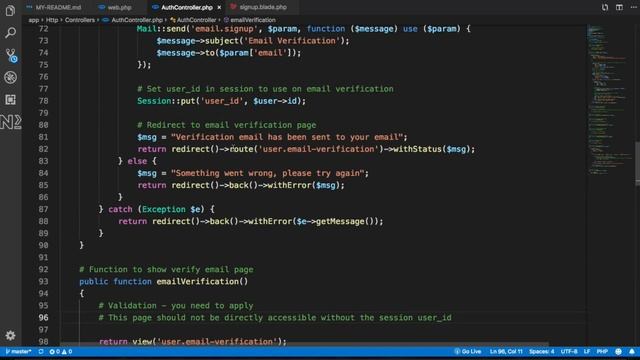Screen dimensions: 640x360
Task: Click comment '# Redirect to email verification page'
Action: click(x=227, y=125)
